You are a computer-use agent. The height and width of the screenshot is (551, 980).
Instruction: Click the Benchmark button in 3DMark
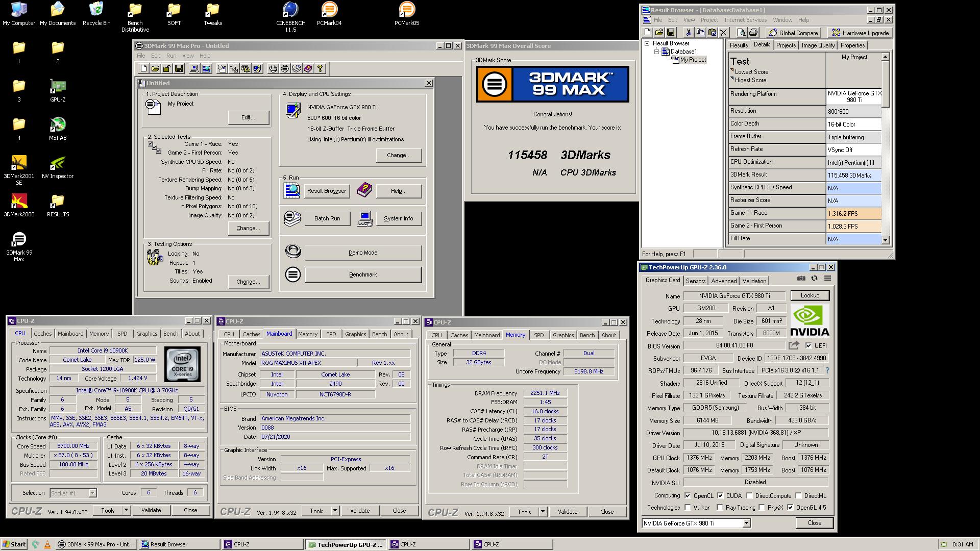pos(363,274)
